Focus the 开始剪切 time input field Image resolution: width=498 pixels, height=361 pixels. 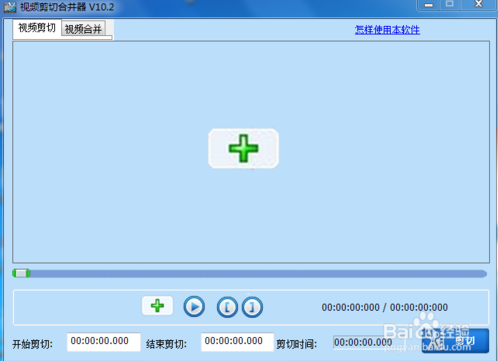point(104,342)
